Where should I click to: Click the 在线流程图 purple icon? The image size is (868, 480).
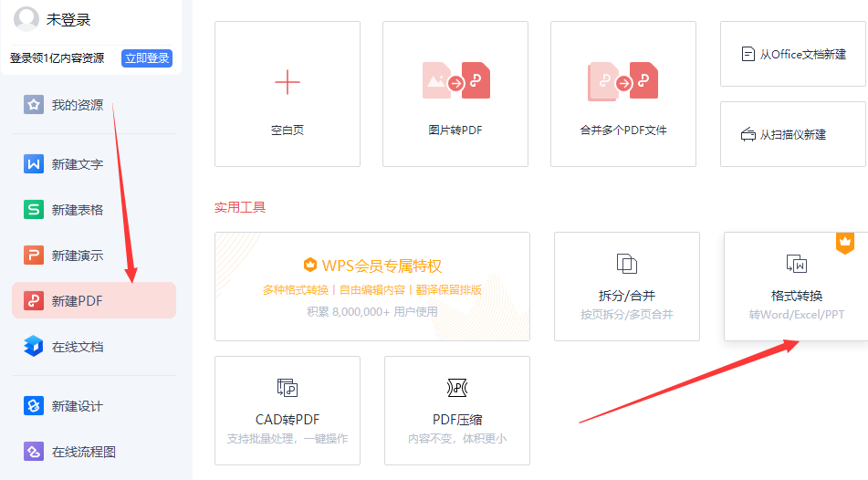(34, 451)
